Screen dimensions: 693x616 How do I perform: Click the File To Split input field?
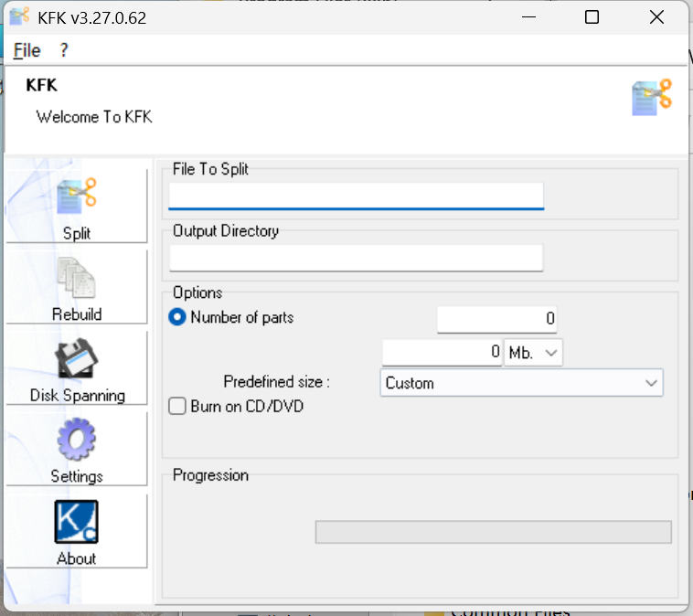click(x=356, y=196)
